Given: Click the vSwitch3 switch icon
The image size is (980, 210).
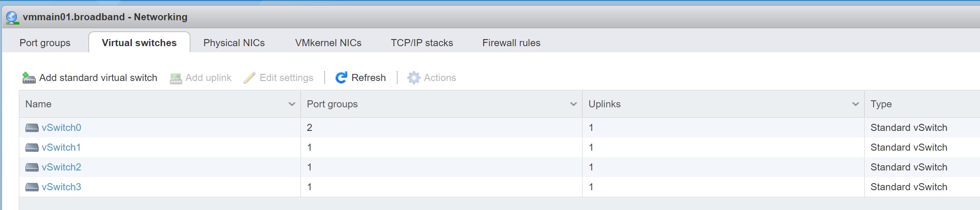Looking at the screenshot, I should (32, 187).
